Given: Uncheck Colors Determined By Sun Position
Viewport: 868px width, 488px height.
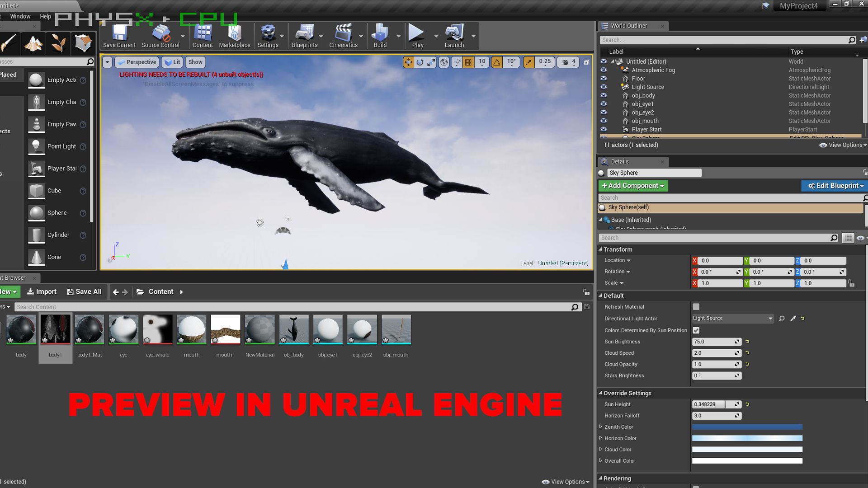Looking at the screenshot, I should [x=696, y=330].
